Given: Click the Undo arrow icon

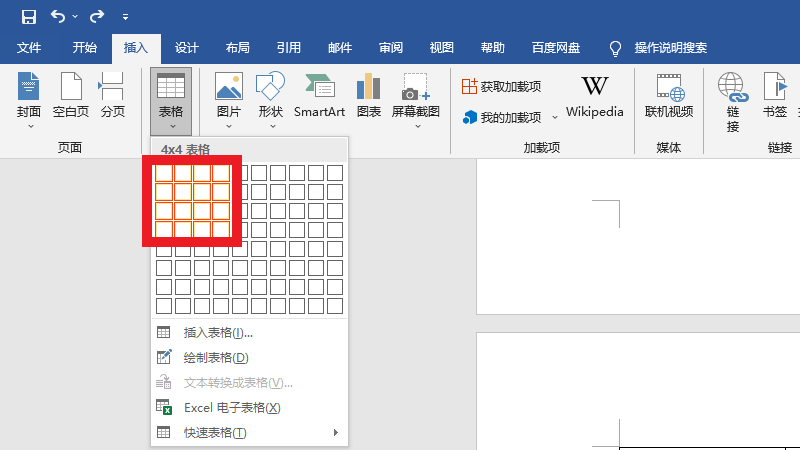Looking at the screenshot, I should [58, 16].
